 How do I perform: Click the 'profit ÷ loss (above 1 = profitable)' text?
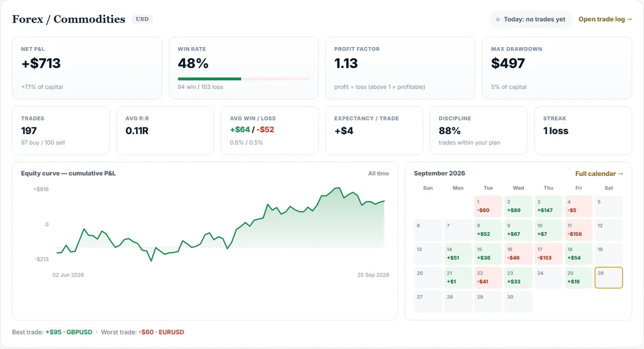coord(379,87)
